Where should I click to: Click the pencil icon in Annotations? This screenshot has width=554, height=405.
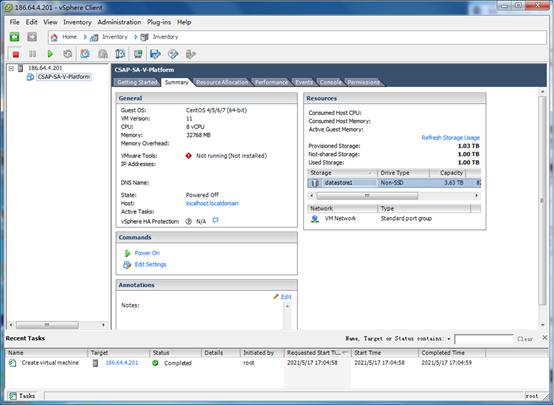coord(276,297)
